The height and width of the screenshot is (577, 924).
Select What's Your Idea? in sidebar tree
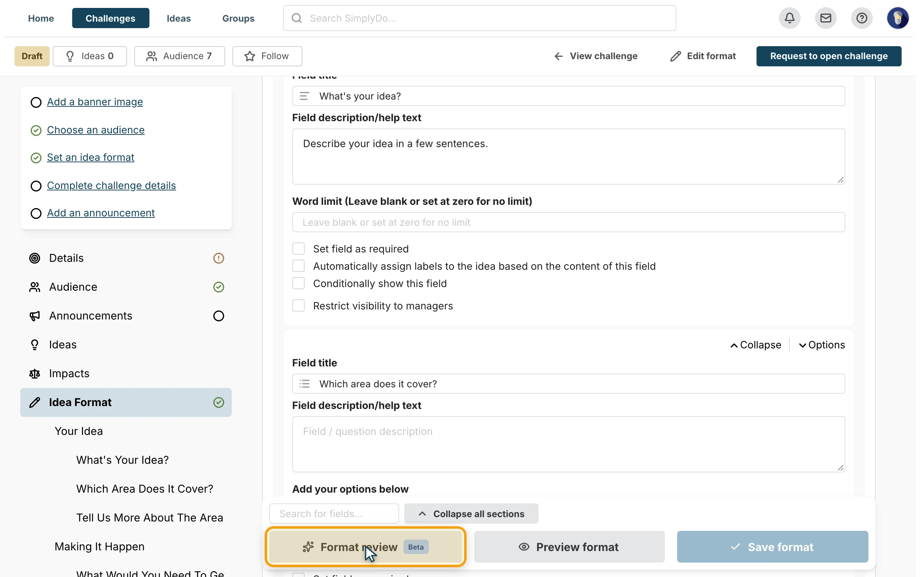click(x=122, y=460)
